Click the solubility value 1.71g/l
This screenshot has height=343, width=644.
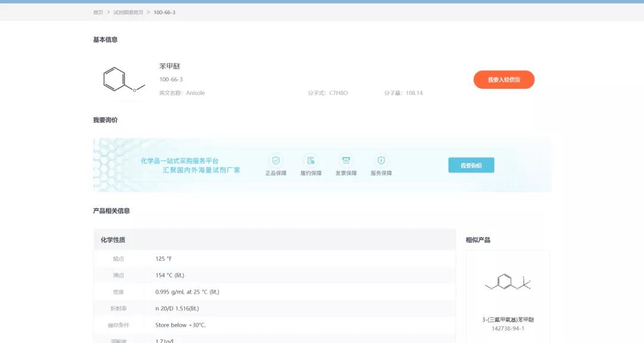pyautogui.click(x=165, y=341)
